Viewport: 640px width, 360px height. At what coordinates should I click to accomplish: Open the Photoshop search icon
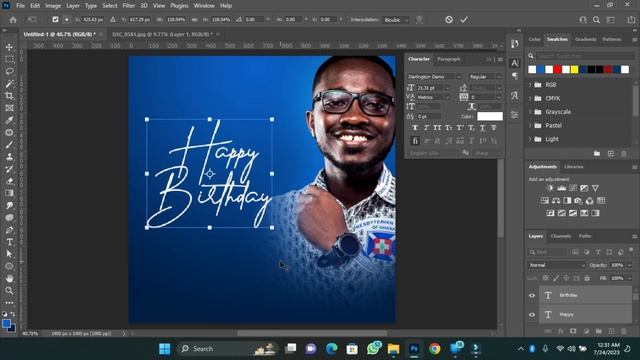(x=596, y=20)
